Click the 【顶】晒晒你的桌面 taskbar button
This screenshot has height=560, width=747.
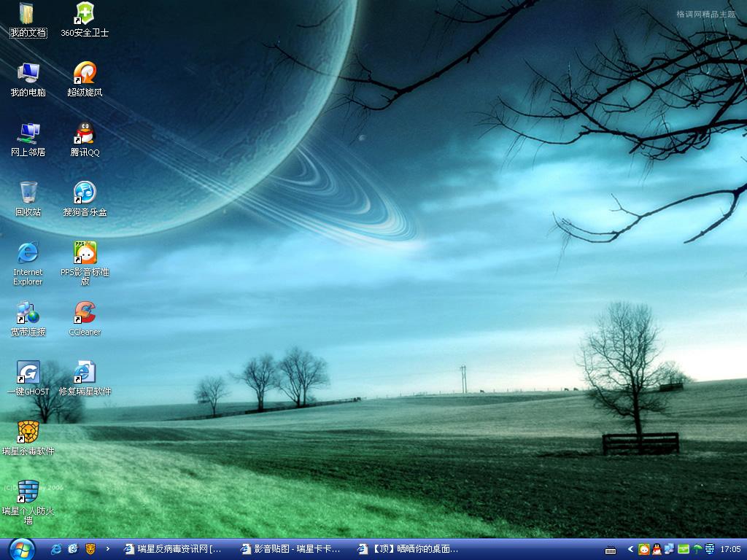(x=408, y=549)
